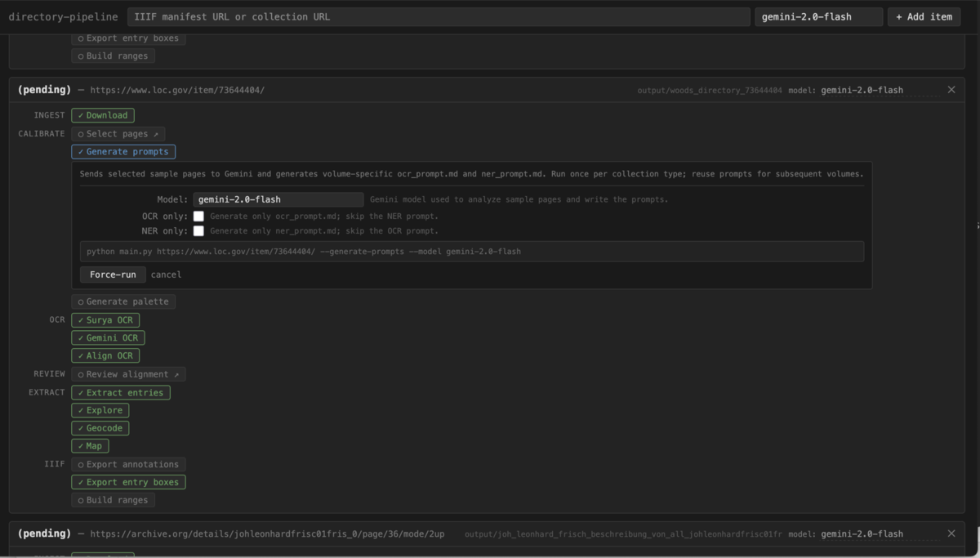The width and height of the screenshot is (980, 558).
Task: Click the Download step button
Action: click(103, 115)
